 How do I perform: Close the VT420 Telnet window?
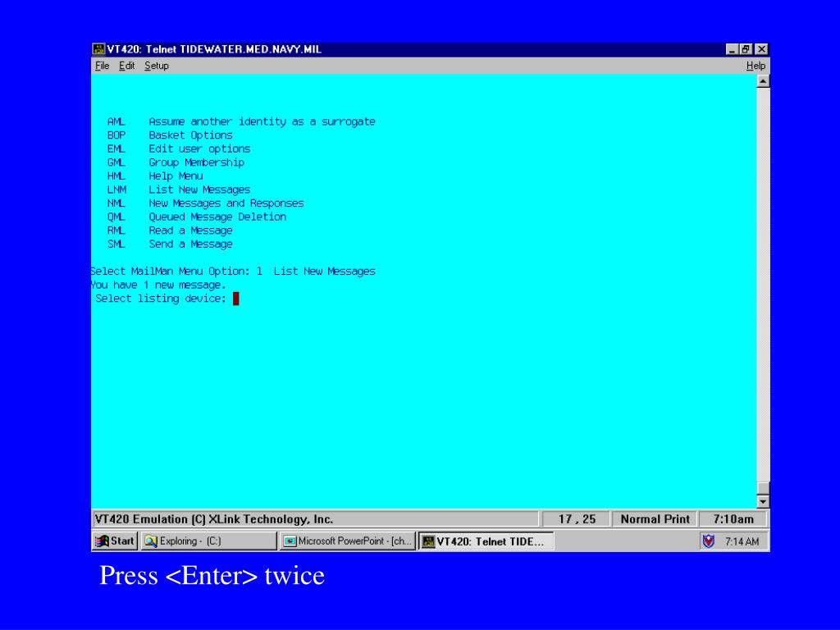(761, 49)
